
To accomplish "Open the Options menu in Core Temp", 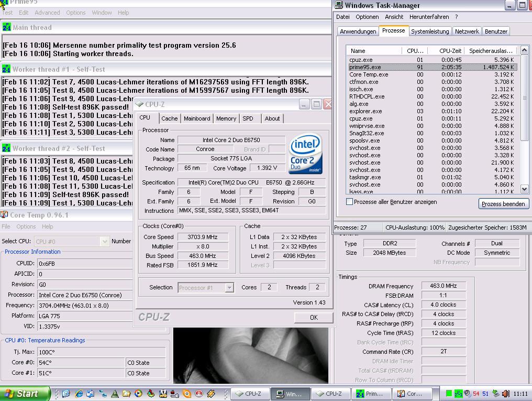I will point(26,226).
